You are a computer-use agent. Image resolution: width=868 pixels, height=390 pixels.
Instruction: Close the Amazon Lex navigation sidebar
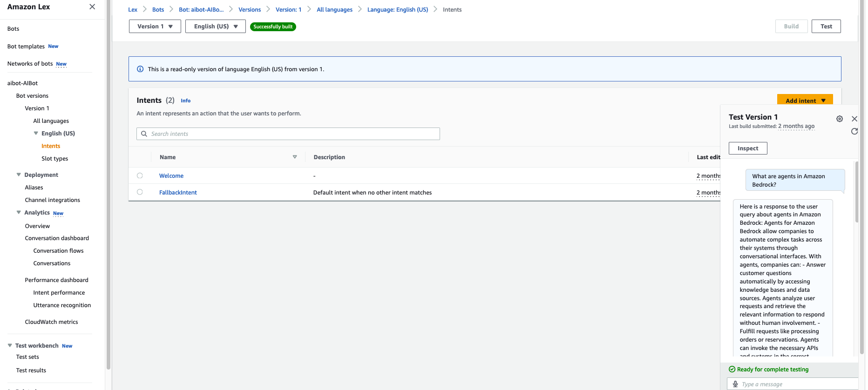[x=92, y=7]
